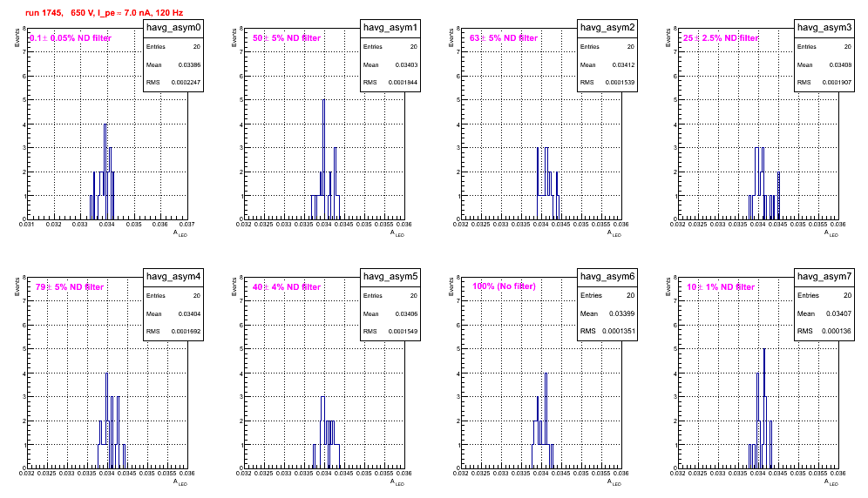Click Mean value 0.03407 in havg_asym7
868x498 pixels.
[838, 313]
